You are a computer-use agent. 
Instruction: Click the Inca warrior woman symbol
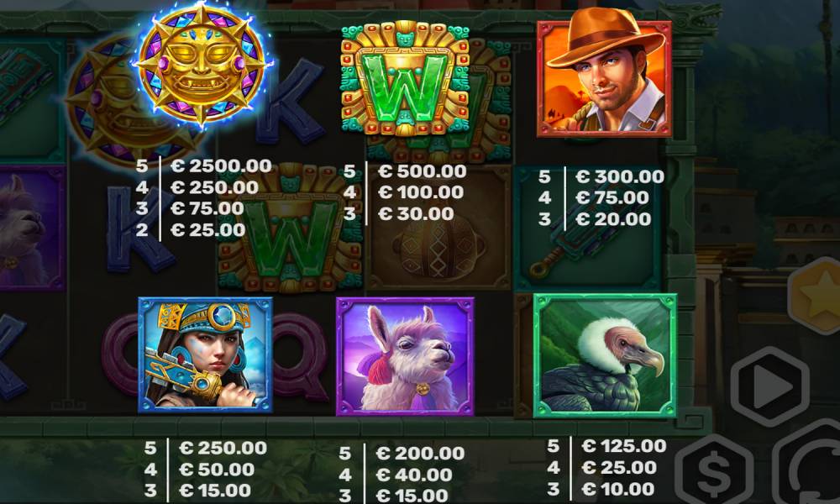pos(205,355)
